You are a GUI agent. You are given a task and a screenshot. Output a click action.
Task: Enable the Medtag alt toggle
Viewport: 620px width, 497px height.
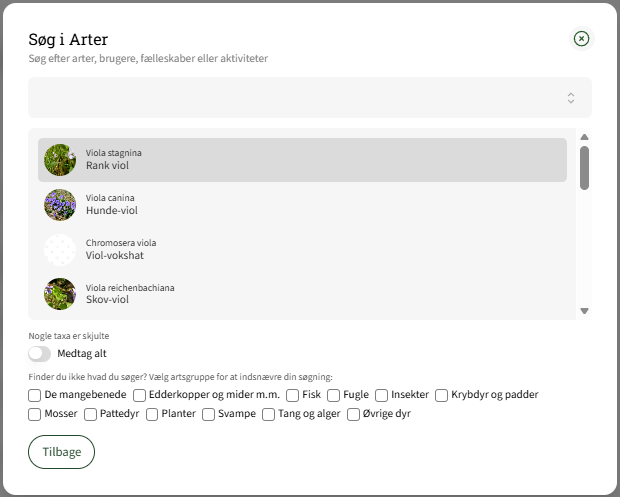pos(40,354)
